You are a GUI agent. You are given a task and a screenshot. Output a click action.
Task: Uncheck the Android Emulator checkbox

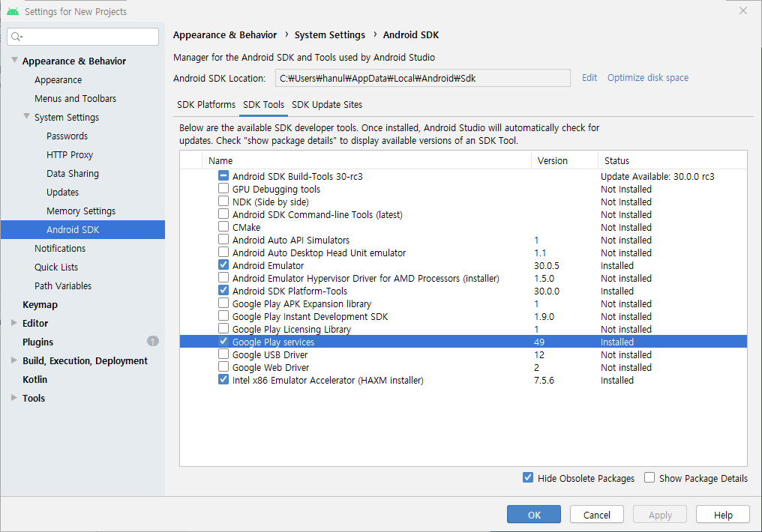[223, 265]
